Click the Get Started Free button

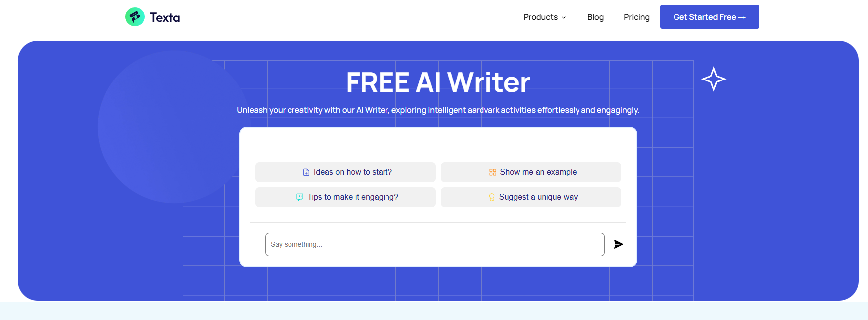click(x=709, y=16)
